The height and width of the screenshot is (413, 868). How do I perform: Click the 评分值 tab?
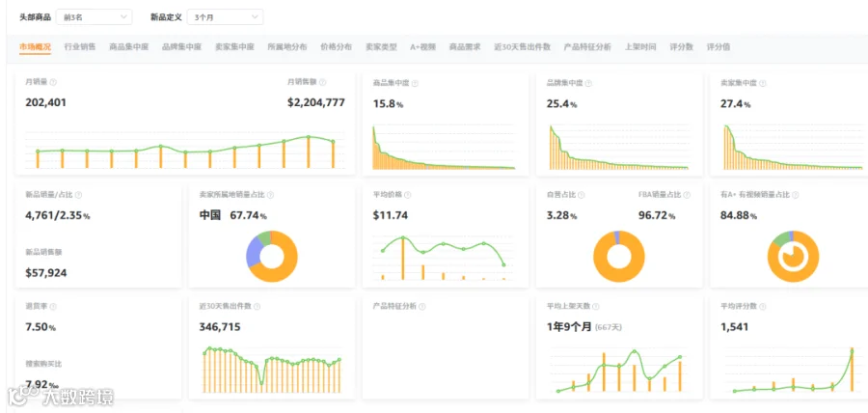[x=718, y=47]
